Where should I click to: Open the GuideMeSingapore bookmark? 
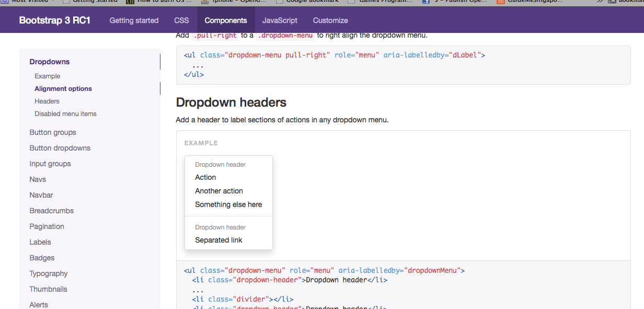(x=532, y=2)
